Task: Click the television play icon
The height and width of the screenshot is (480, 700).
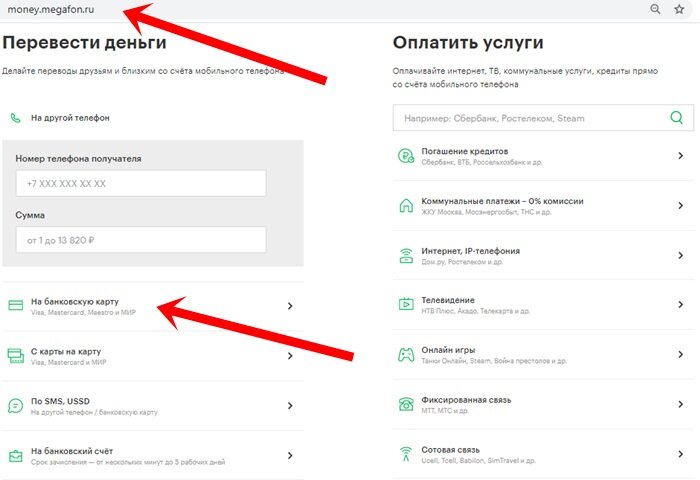Action: coord(406,305)
